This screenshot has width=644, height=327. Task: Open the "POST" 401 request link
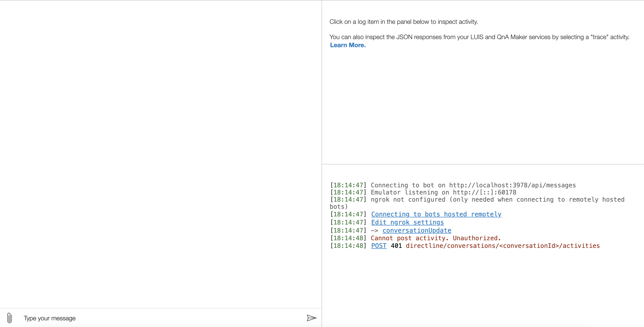point(378,246)
